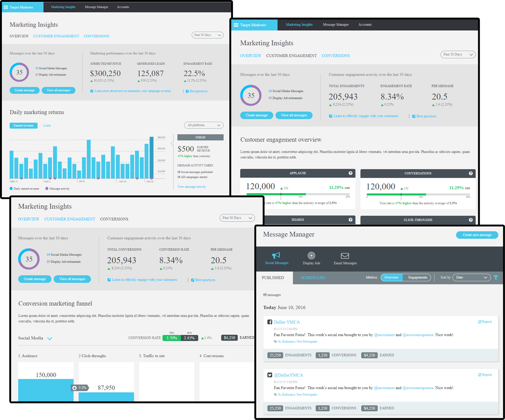Click Twitter icon beside @DallasYMCA
The image size is (505, 420).
coord(270,375)
